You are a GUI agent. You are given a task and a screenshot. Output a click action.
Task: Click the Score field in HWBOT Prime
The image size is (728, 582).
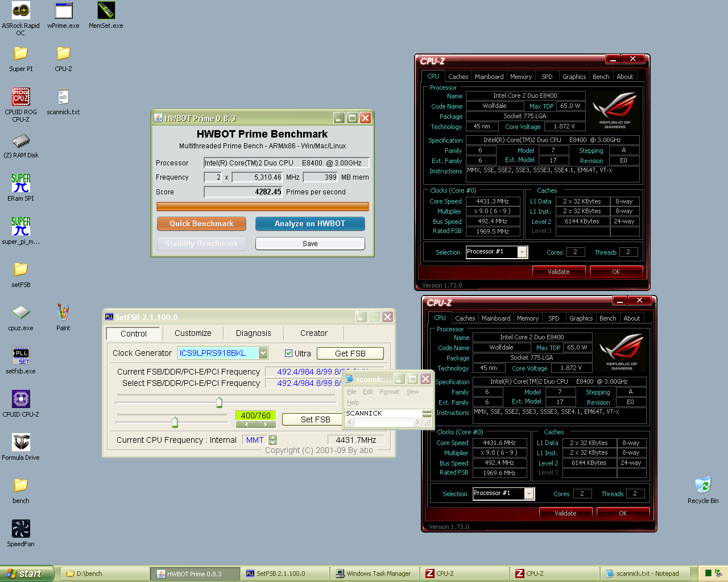[x=243, y=192]
